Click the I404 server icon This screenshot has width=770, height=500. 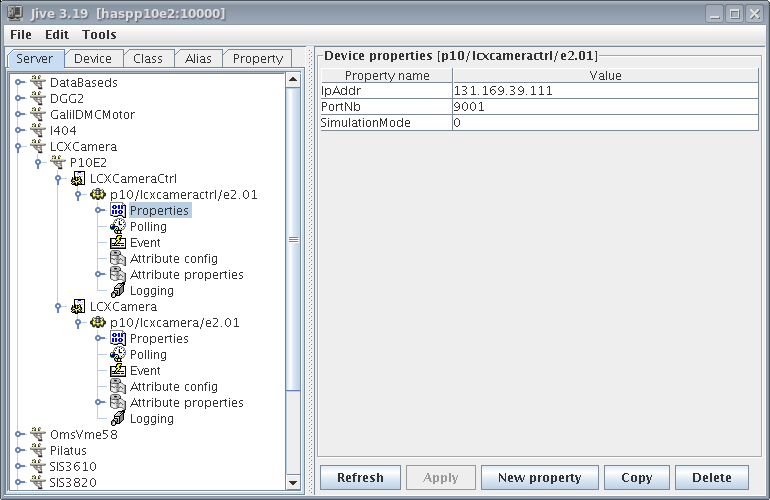(38, 131)
